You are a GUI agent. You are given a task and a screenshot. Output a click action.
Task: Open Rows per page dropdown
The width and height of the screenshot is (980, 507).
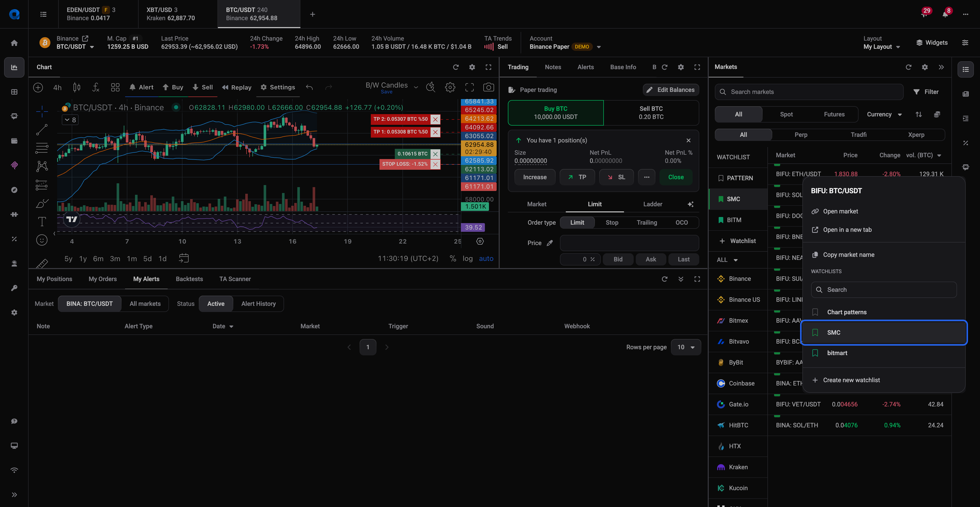click(686, 347)
